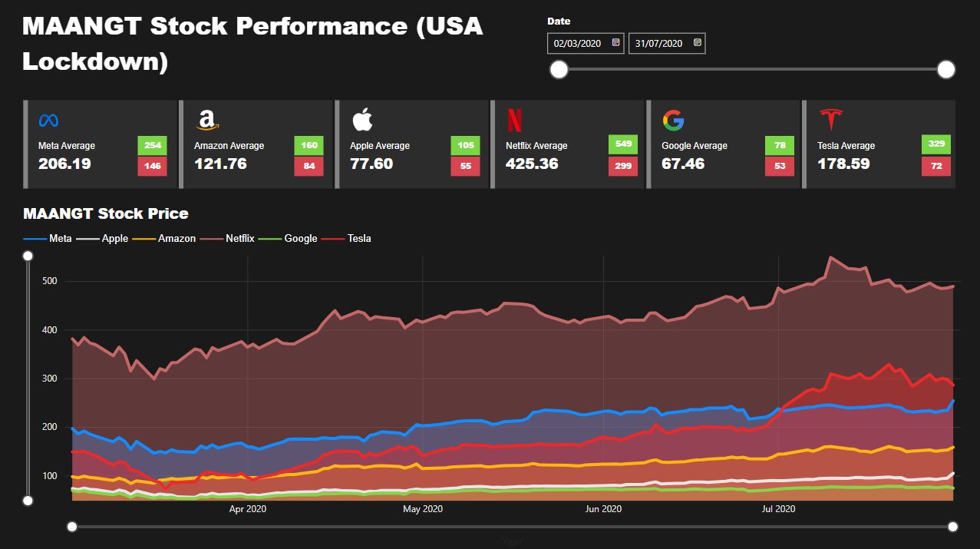
Task: Select the Meta min value badge 146
Action: point(153,166)
